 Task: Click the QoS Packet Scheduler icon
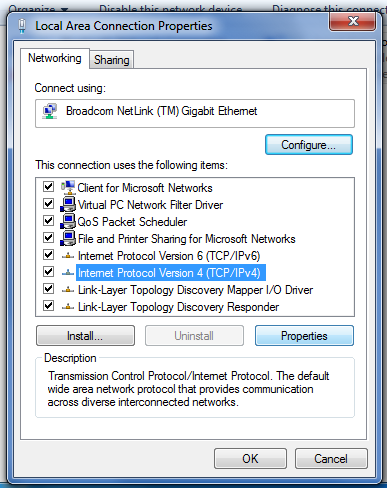pos(68,221)
